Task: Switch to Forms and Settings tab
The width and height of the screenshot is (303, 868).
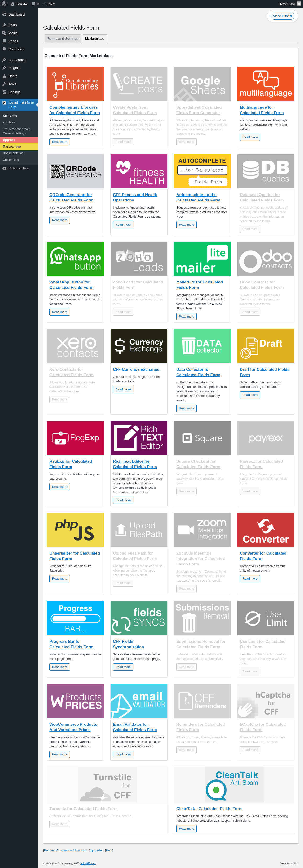Action: [x=63, y=39]
